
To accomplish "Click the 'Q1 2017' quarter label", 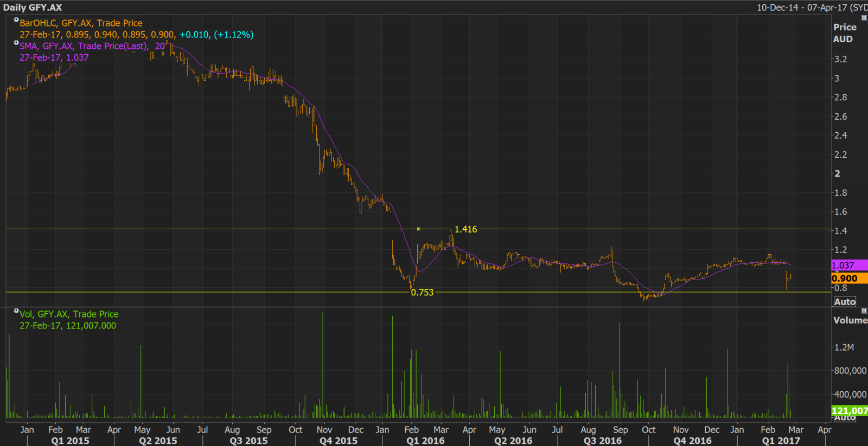I will 781,441.
